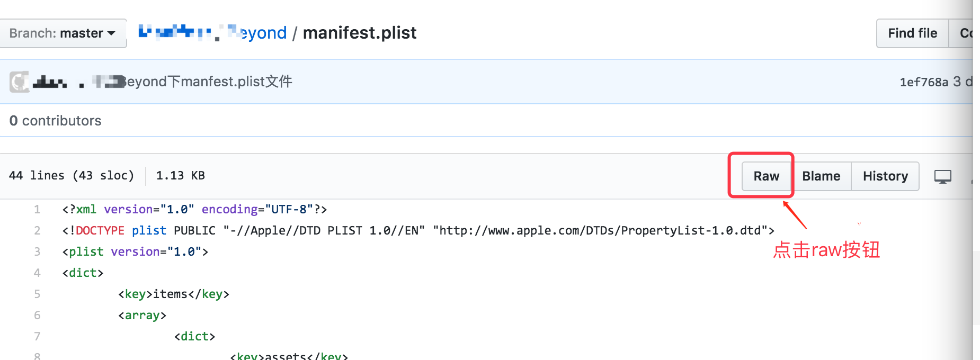Open the raw file with Raw button

pyautogui.click(x=766, y=176)
